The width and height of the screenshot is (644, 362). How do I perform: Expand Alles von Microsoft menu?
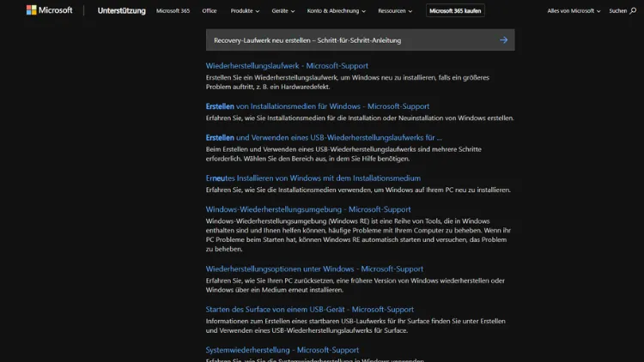tap(574, 11)
